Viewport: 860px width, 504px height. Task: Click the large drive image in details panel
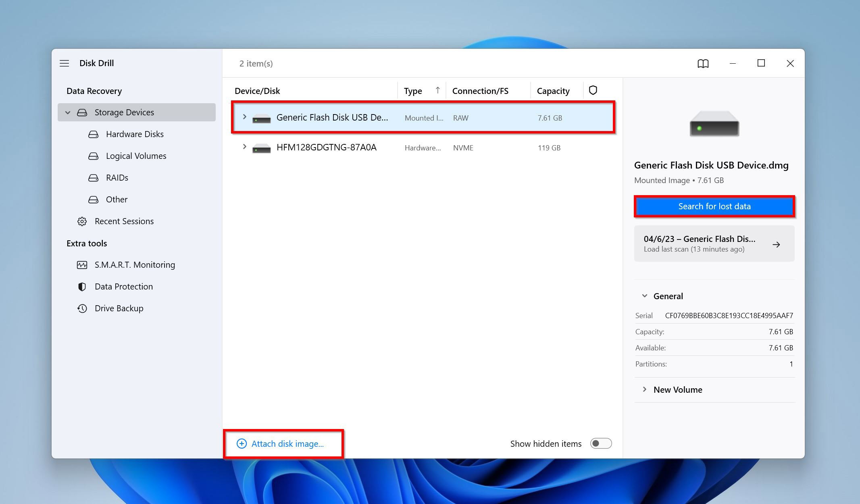tap(714, 123)
